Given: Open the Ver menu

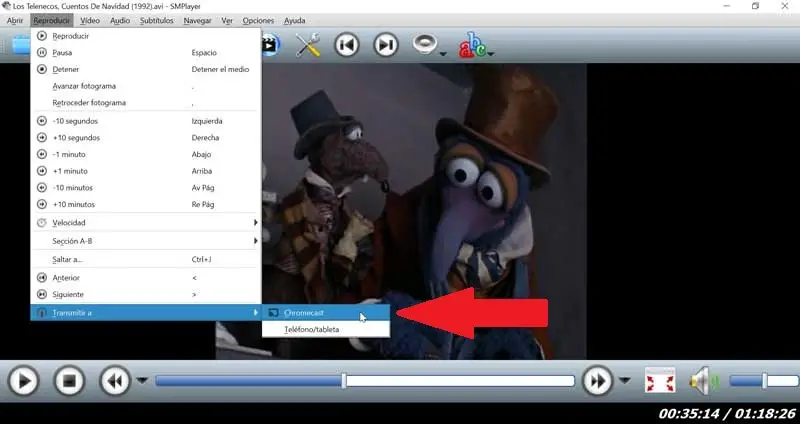Looking at the screenshot, I should (227, 20).
